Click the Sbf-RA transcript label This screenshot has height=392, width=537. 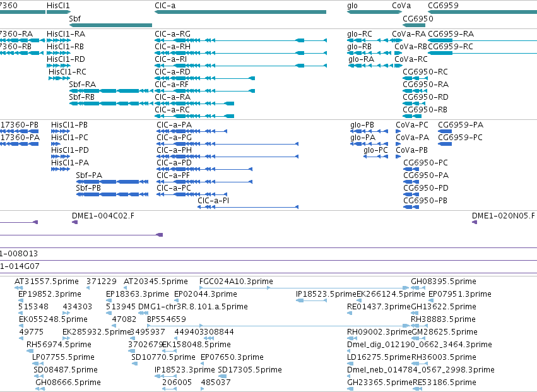click(82, 85)
